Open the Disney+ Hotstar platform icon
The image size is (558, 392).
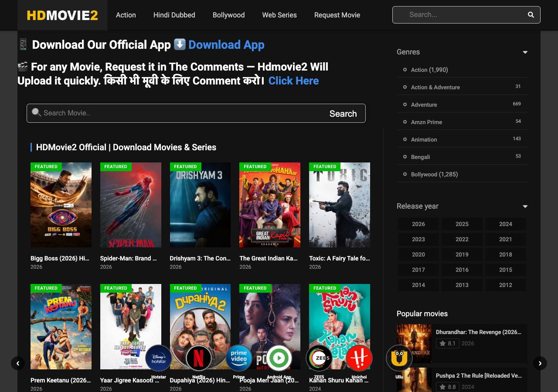[159, 358]
